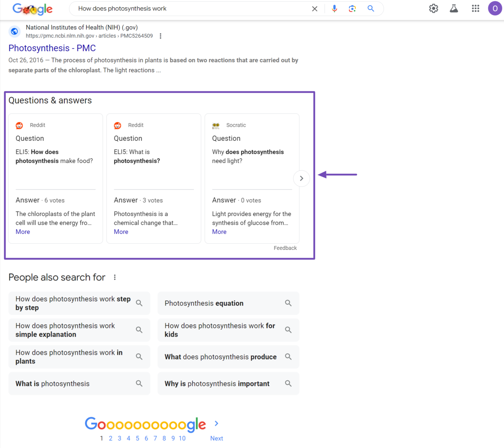Viewport: 504px width, 448px height.
Task: Start voice search with microphone icon
Action: point(334,9)
